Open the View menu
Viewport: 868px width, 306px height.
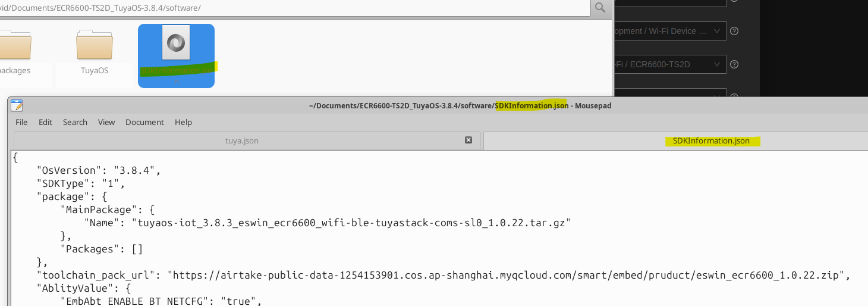106,122
